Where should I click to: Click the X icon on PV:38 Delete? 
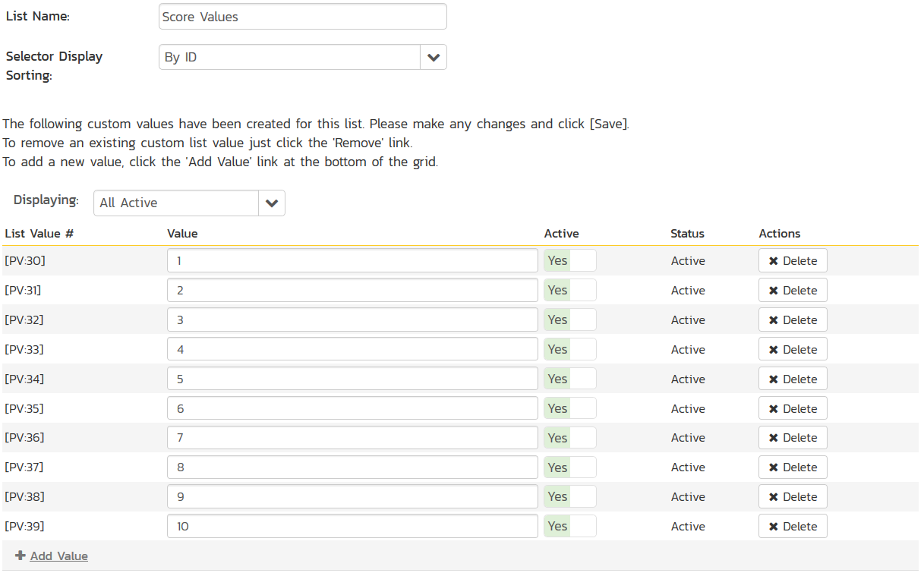(x=774, y=497)
